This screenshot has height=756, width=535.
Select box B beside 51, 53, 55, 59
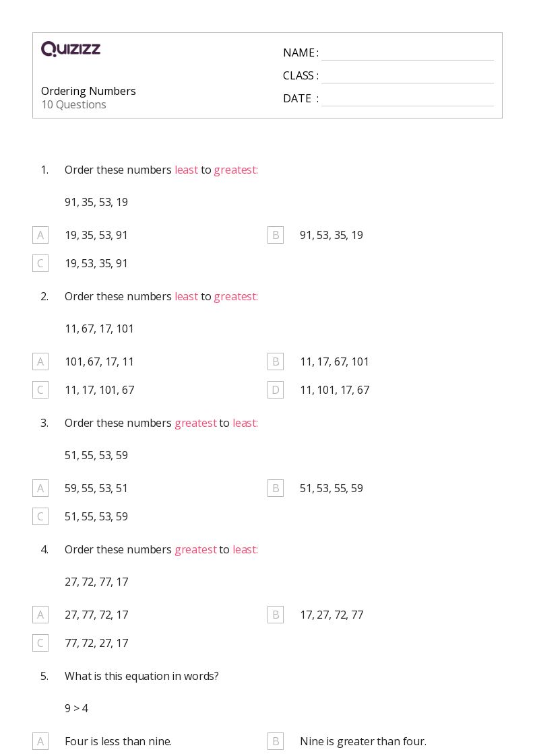(276, 488)
